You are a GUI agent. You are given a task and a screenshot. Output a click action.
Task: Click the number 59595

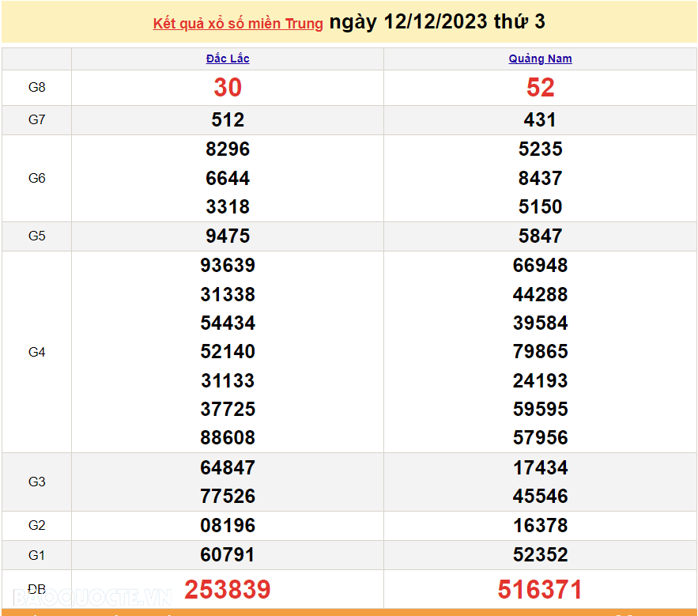[540, 410]
